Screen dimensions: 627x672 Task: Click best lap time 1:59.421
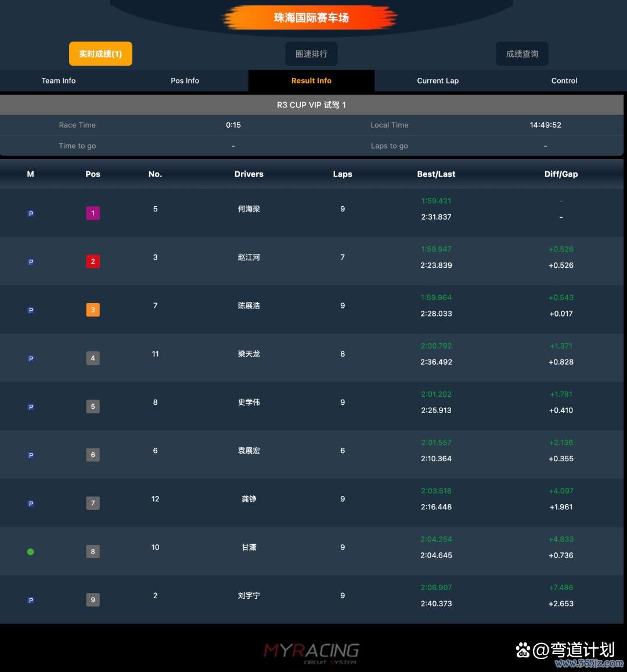tap(436, 201)
